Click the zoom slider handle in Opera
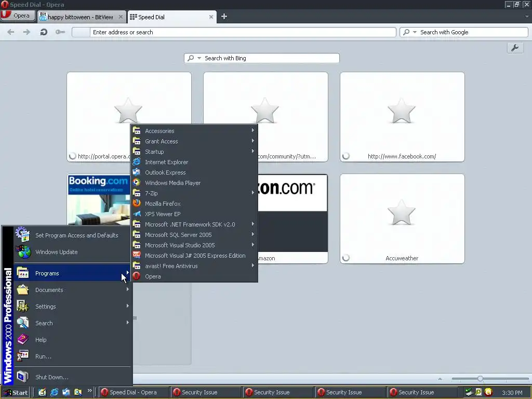Viewport: 532px width, 399px height. pos(480,379)
